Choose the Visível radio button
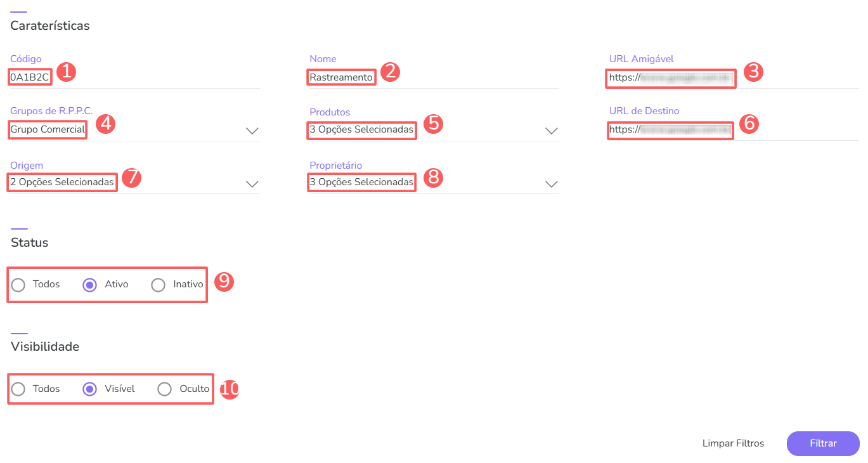This screenshot has width=868, height=463. 89,389
